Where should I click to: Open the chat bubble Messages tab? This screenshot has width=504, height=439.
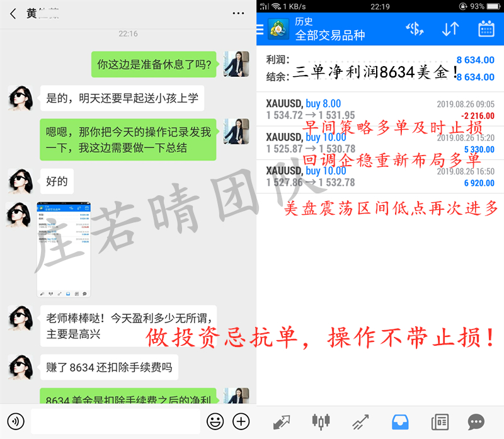(x=476, y=421)
